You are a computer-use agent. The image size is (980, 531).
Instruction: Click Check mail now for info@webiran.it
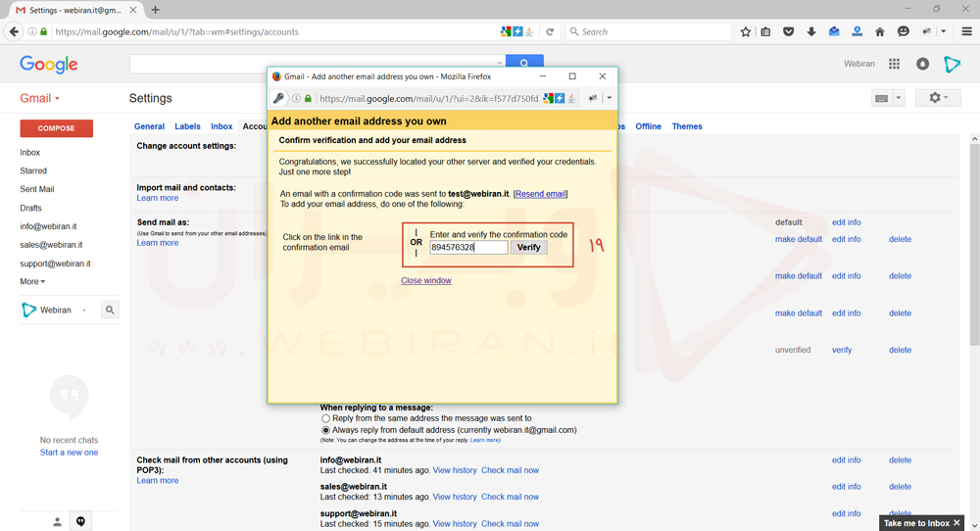click(510, 470)
